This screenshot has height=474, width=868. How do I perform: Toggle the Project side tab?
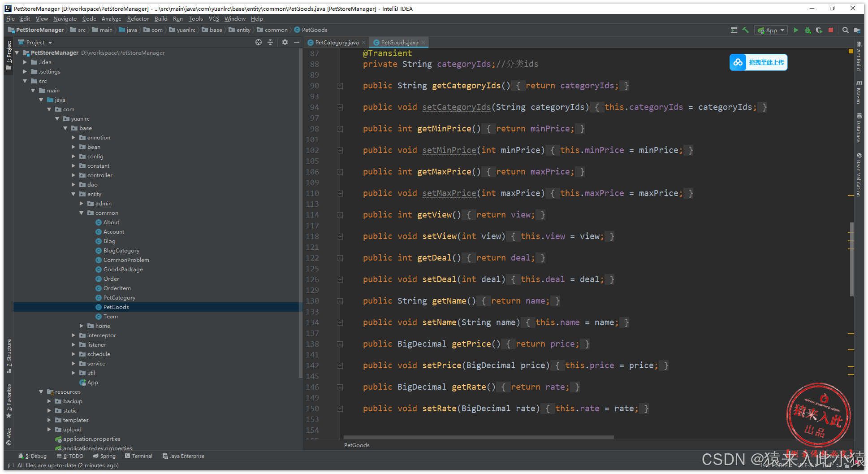9,55
